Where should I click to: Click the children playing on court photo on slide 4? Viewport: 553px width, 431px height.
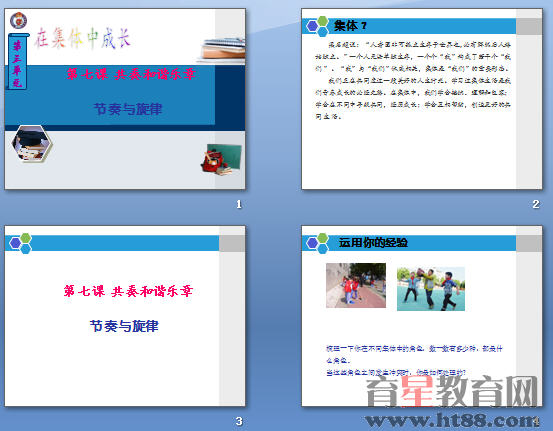pyautogui.click(x=431, y=289)
